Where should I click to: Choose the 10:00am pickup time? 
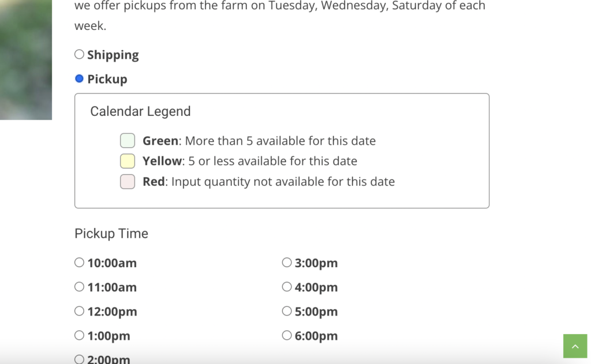(80, 263)
